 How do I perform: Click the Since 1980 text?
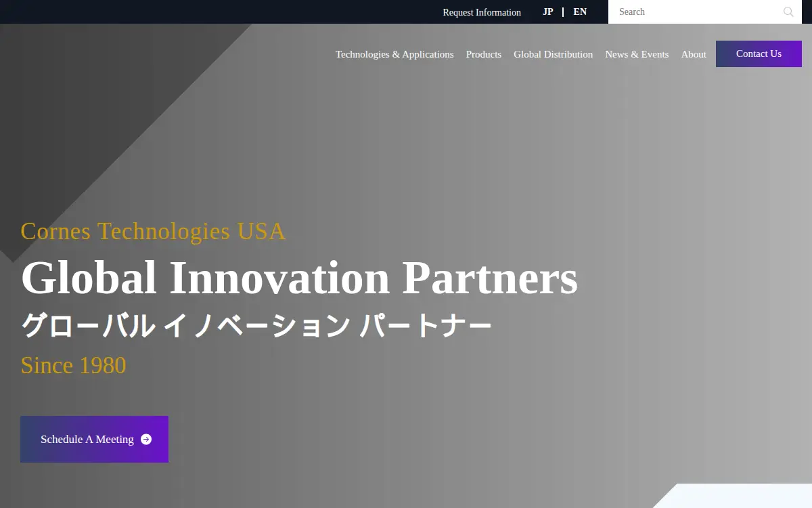click(x=73, y=365)
